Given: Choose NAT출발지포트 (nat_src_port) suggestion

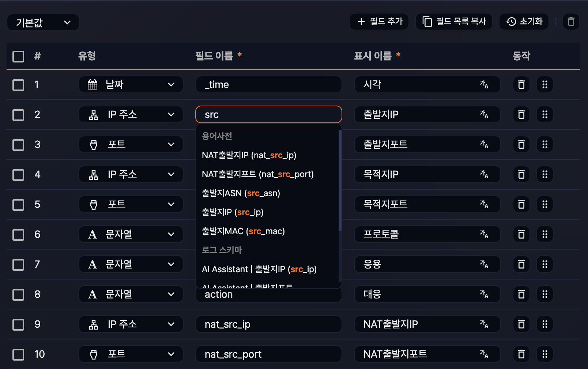Looking at the screenshot, I should (x=257, y=174).
